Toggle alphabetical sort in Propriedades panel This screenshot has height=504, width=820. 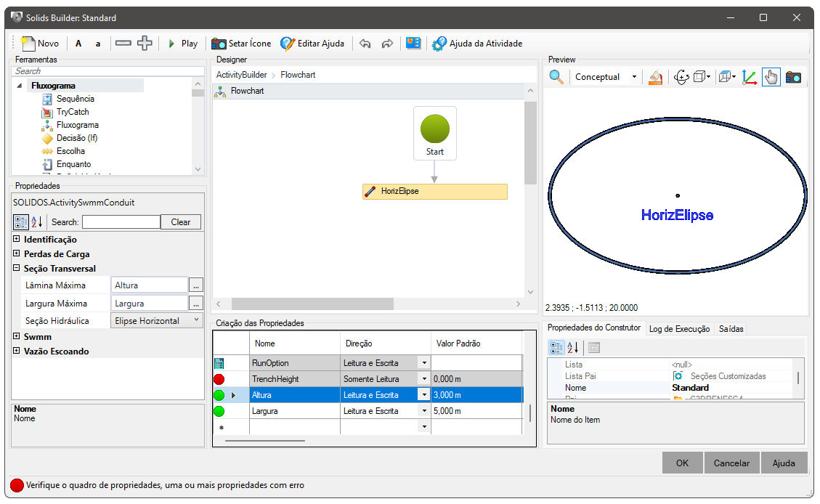(x=36, y=222)
